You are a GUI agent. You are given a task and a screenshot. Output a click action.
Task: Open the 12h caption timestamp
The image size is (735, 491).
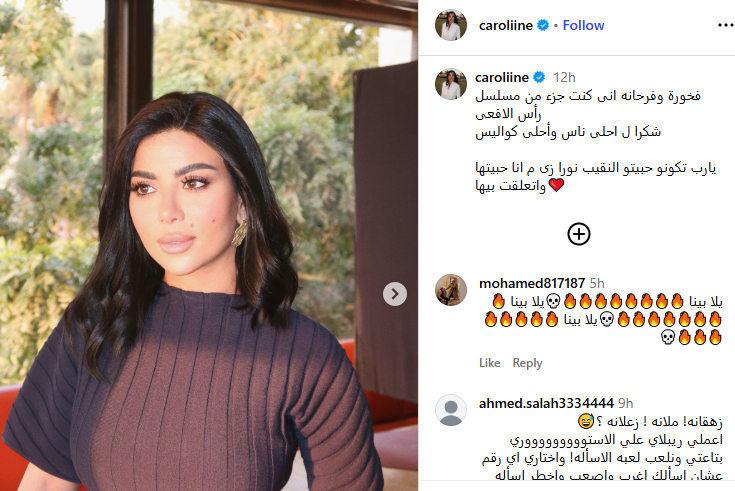564,77
